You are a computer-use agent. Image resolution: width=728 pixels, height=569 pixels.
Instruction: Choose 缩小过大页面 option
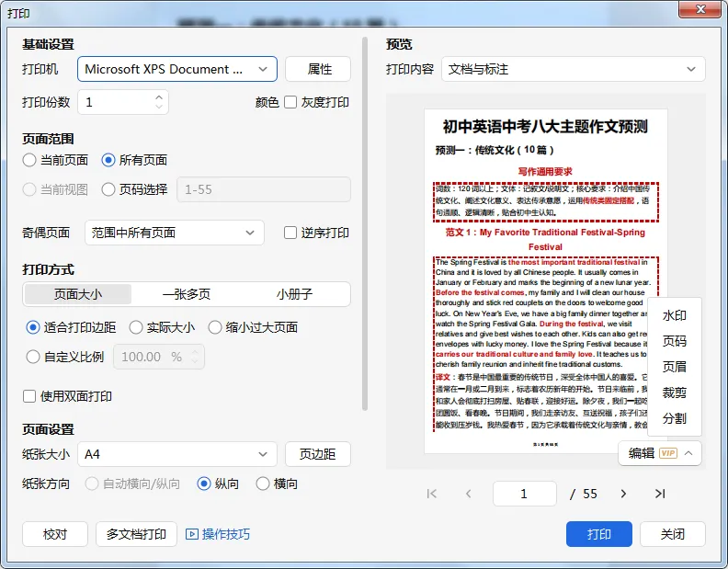pyautogui.click(x=214, y=327)
